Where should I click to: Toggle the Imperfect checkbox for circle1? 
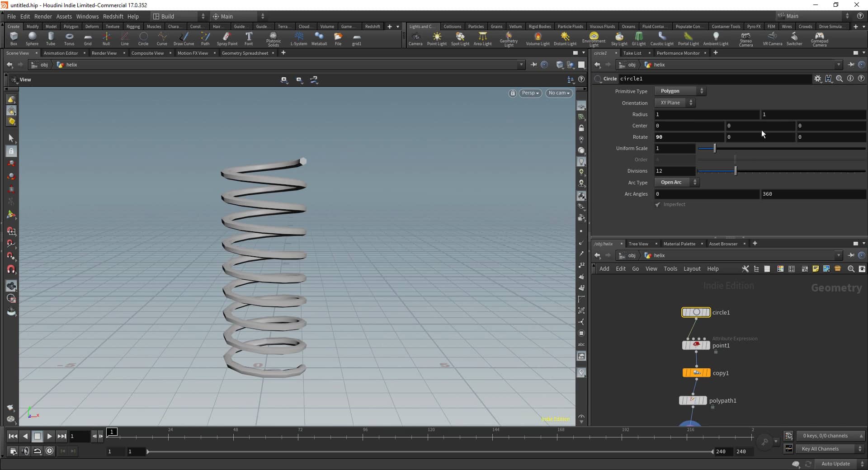click(658, 204)
